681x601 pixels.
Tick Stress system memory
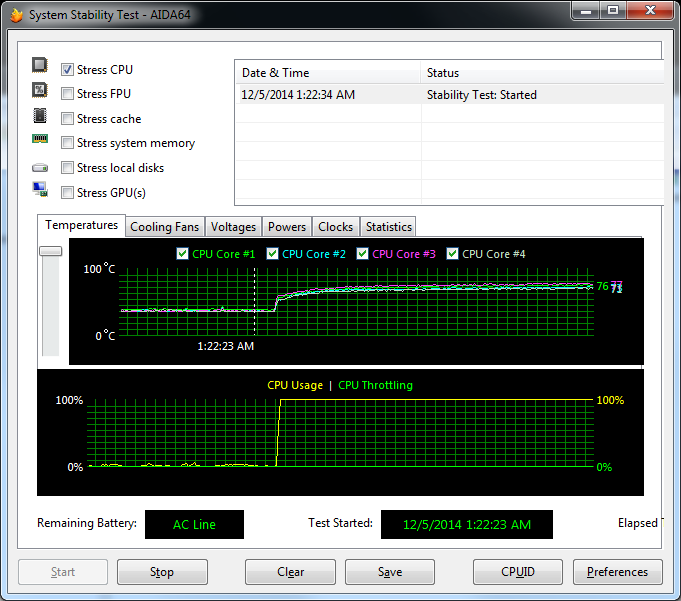pyautogui.click(x=67, y=143)
